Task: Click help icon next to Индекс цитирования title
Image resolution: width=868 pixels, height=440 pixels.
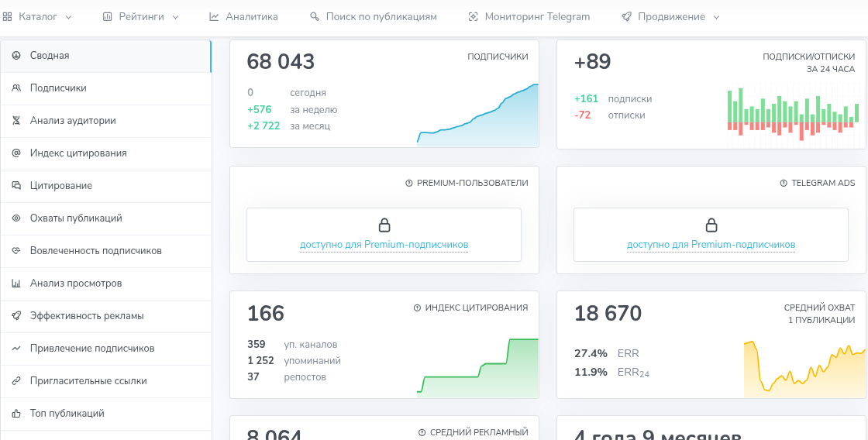Action: click(418, 308)
